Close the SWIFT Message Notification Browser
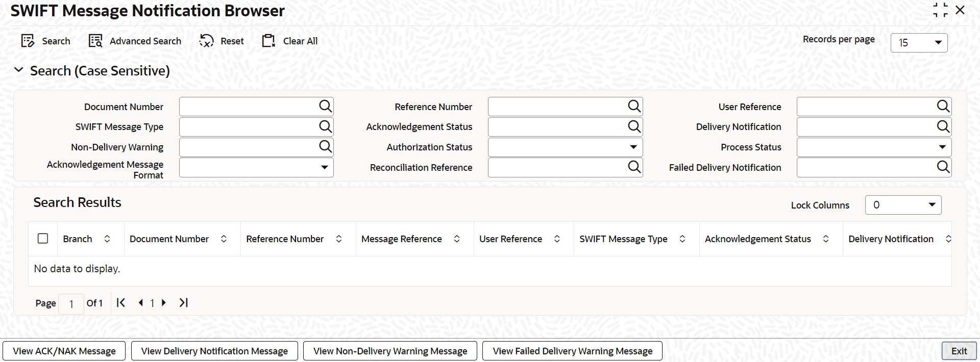Image resolution: width=980 pixels, height=362 pixels. coord(960,10)
